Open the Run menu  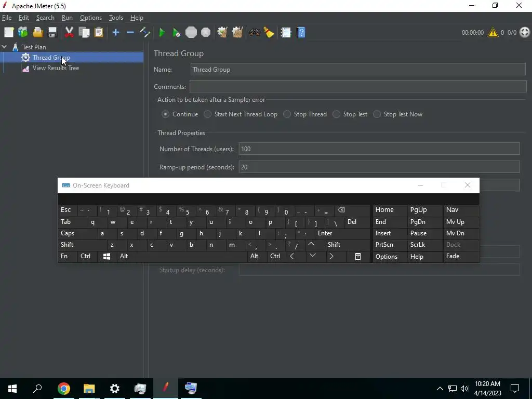click(67, 18)
